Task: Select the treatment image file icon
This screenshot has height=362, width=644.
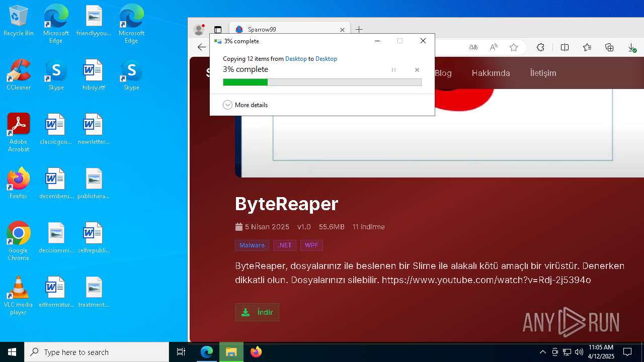Action: [x=94, y=292]
